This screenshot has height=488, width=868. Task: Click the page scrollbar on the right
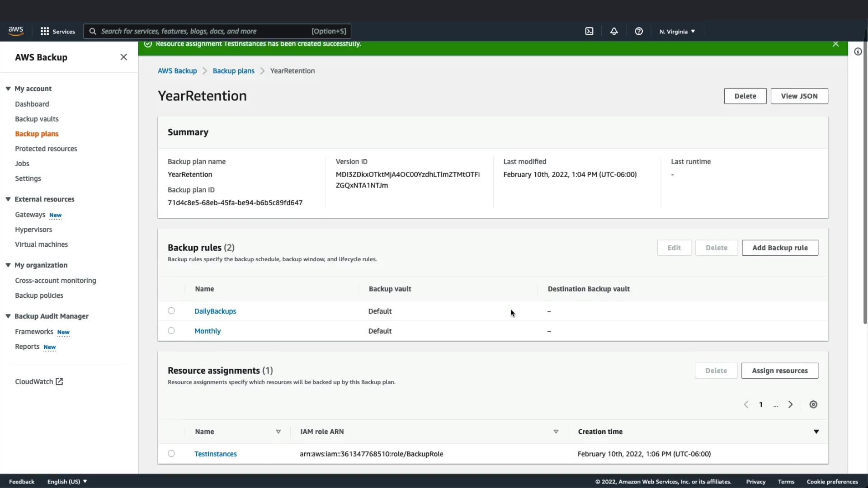[865, 181]
